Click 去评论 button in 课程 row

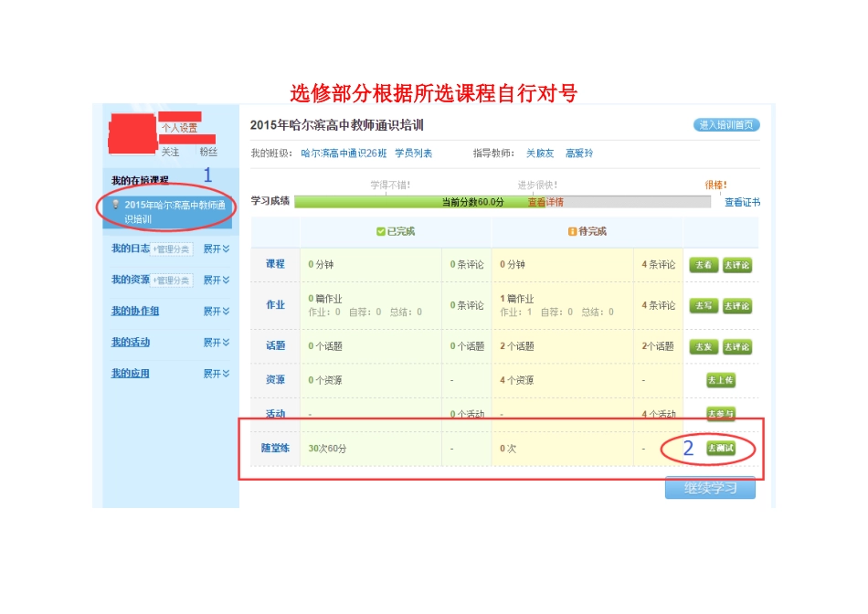(736, 265)
